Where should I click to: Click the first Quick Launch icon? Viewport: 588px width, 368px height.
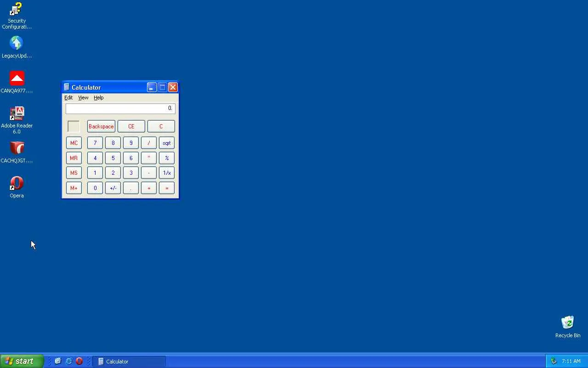(x=58, y=361)
